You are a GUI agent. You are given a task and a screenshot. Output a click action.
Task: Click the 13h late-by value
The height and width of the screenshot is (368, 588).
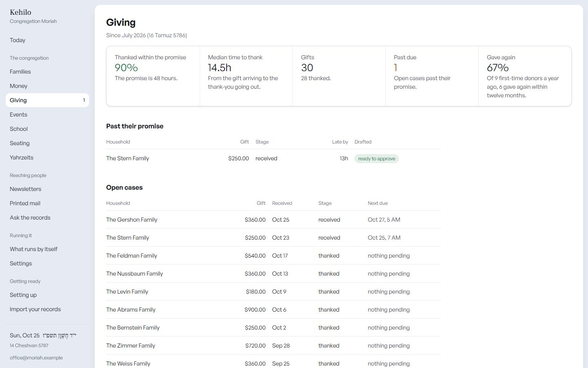tap(344, 158)
